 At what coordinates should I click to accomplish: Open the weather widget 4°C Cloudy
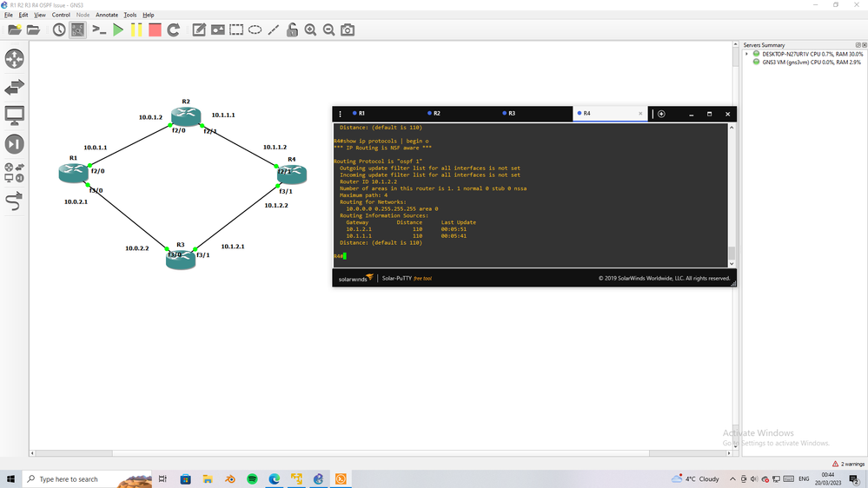point(695,479)
